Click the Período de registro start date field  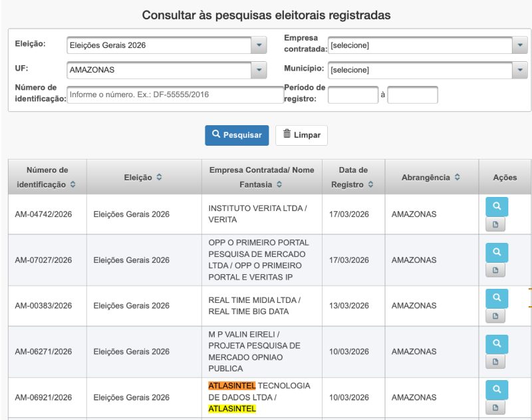click(352, 95)
